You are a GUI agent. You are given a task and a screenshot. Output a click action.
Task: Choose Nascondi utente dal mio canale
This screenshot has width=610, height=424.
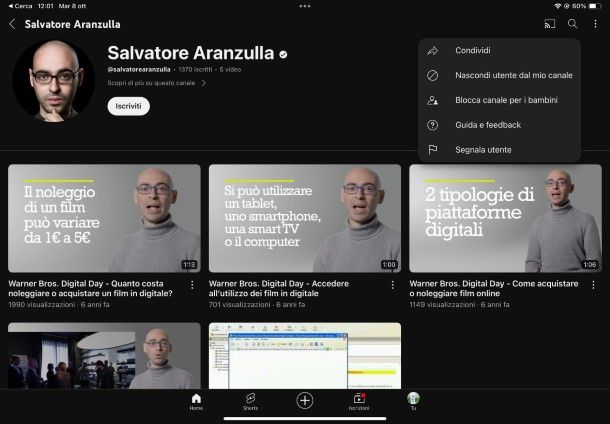point(514,75)
